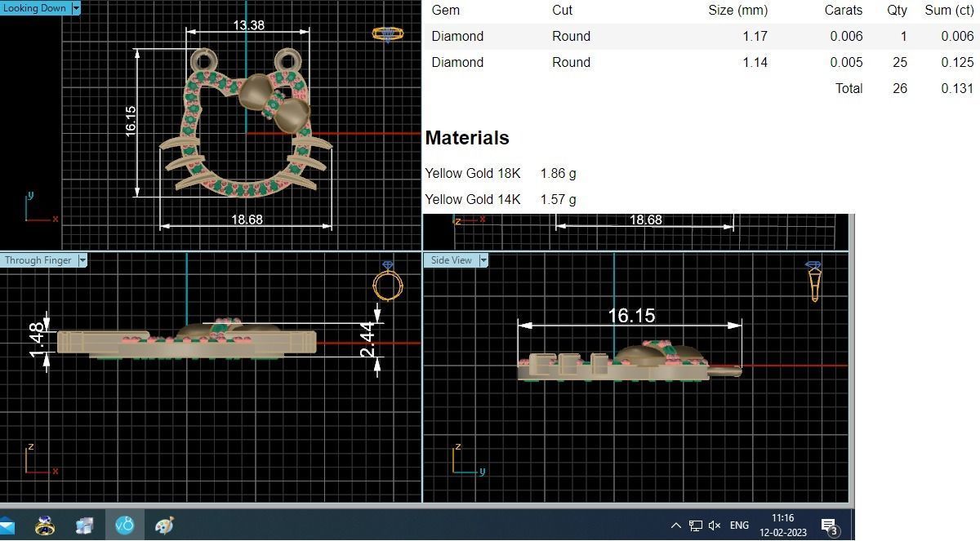Click the YZ axis gizmo in Side View

469,459
